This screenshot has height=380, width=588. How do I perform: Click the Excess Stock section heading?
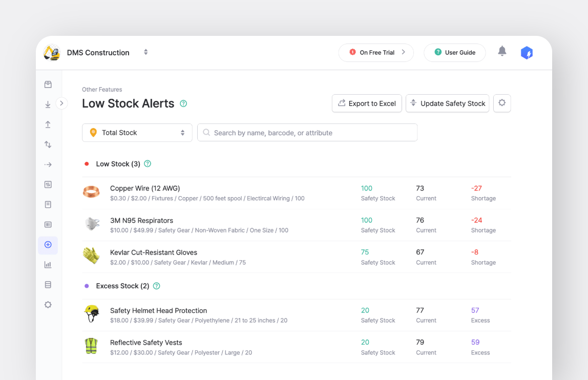point(122,286)
